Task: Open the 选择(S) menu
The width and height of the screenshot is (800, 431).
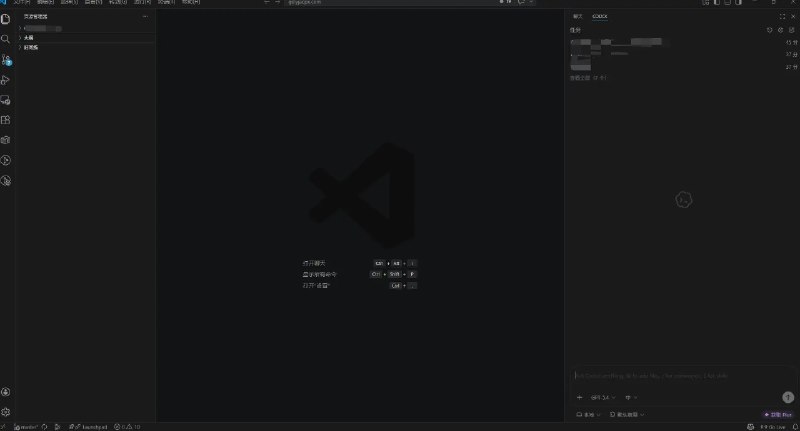Action: coord(69,2)
